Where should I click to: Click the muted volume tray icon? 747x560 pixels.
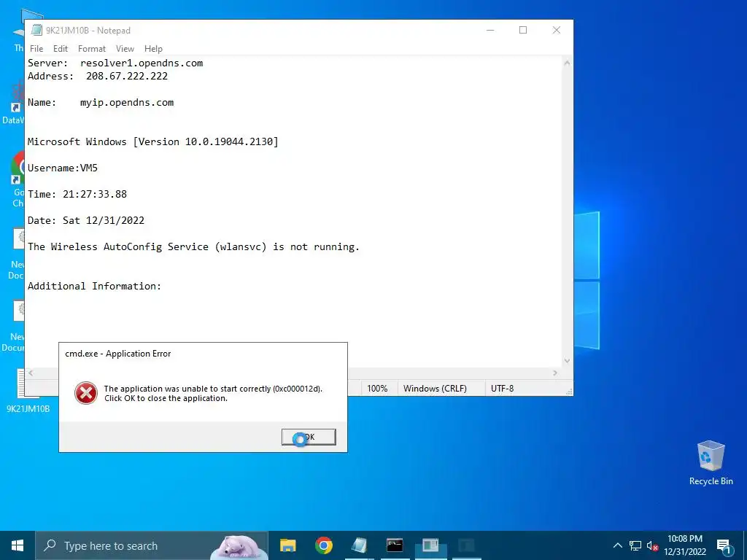(x=652, y=545)
